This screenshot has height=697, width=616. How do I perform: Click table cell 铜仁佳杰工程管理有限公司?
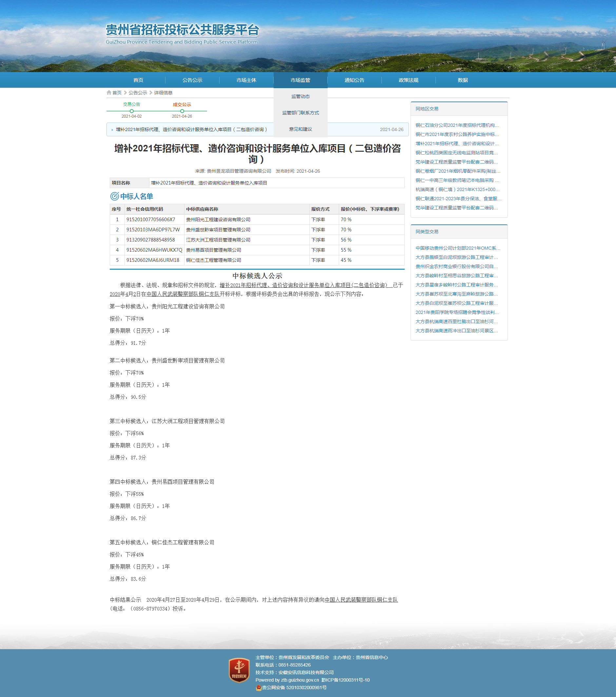246,261
